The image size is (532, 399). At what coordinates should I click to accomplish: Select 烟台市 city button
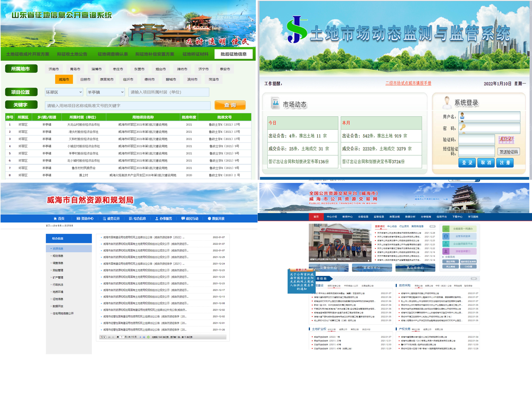pos(161,69)
